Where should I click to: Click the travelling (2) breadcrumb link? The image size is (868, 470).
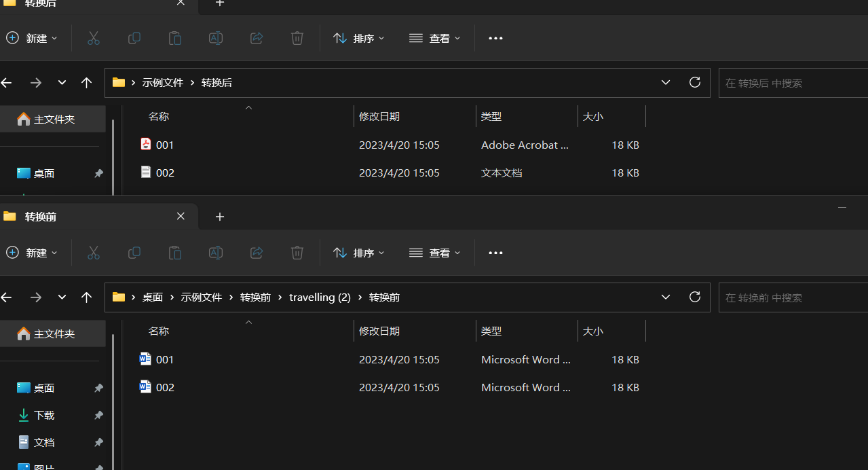coord(320,297)
